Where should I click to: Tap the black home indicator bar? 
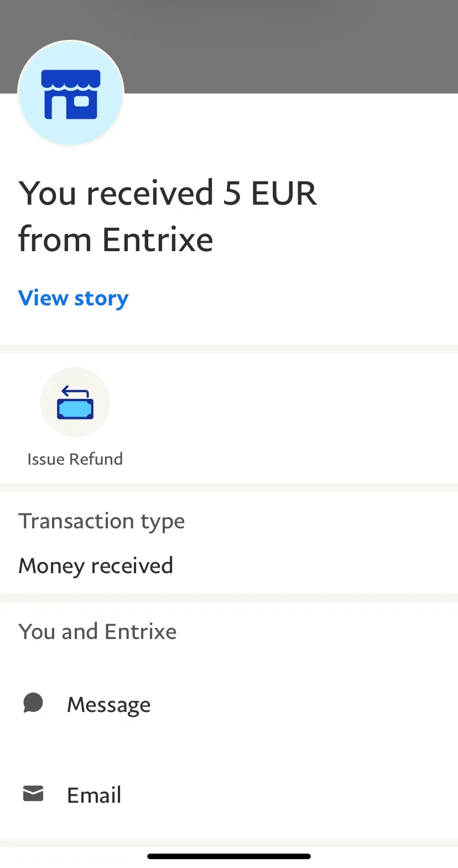pos(229,856)
